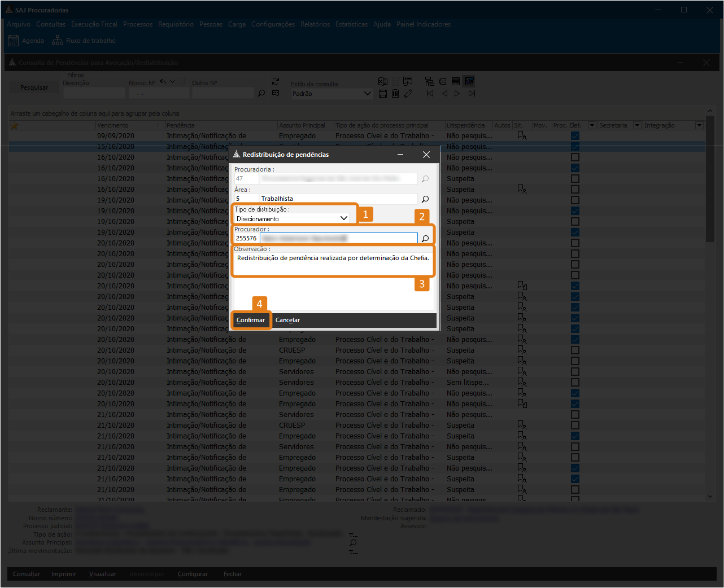
Task: Click the Cancelar button in dialog
Action: pyautogui.click(x=287, y=320)
